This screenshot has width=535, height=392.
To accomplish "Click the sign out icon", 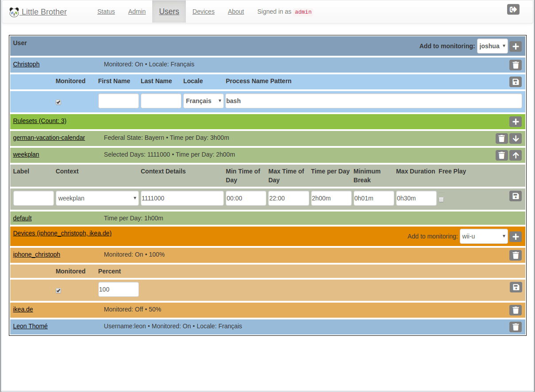I will click(513, 9).
